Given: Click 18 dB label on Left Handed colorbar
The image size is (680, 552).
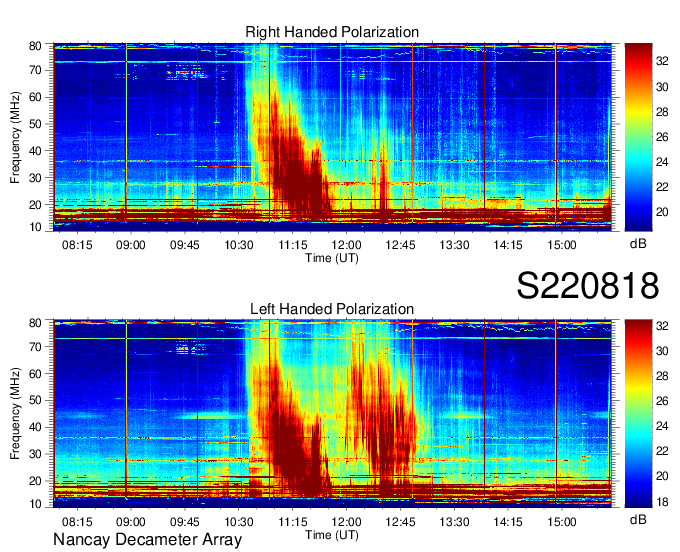Looking at the screenshot, I should (x=662, y=502).
